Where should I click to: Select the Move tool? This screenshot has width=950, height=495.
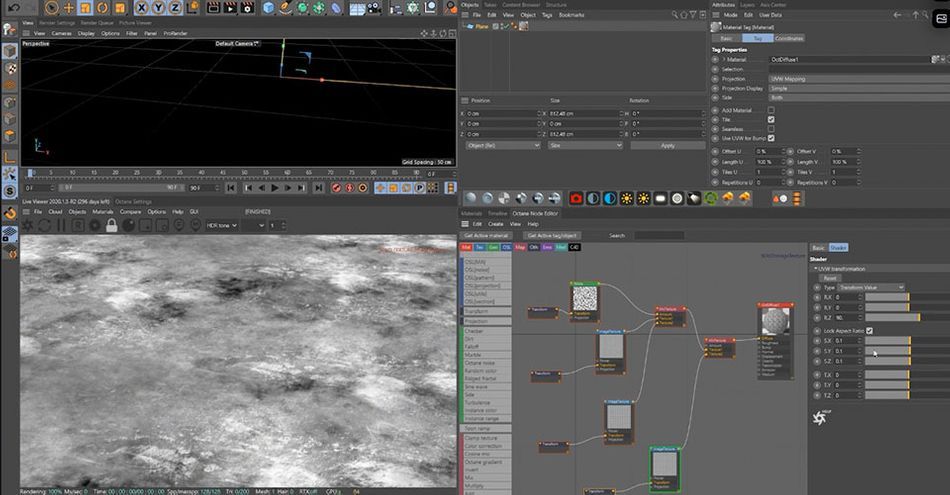[x=69, y=8]
